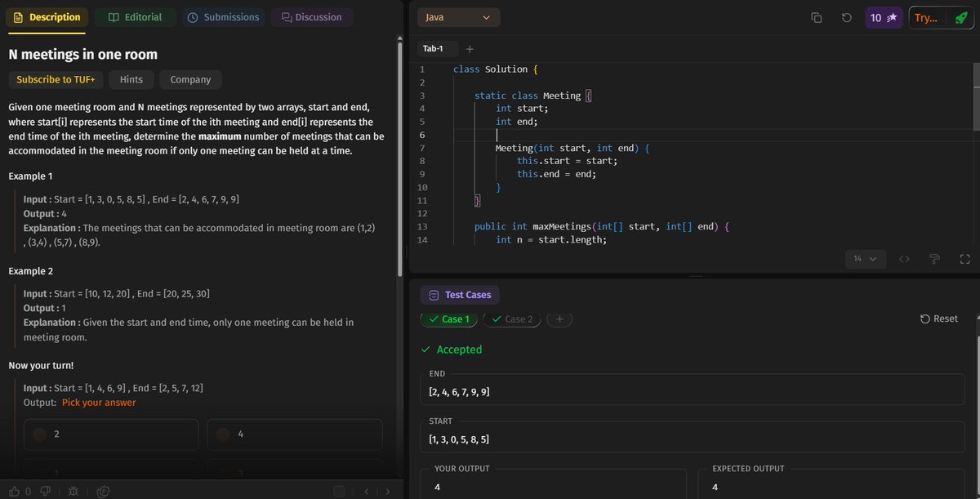This screenshot has width=980, height=499.
Task: Click code line 'int n = start.length;'
Action: [551, 239]
